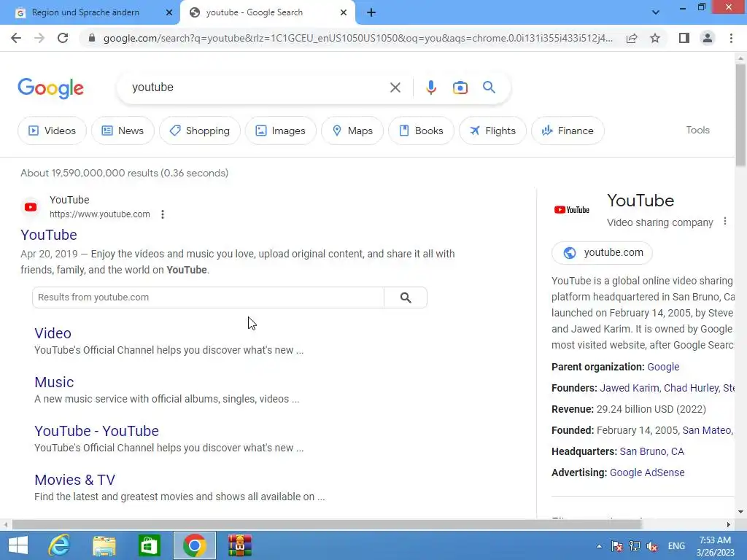The width and height of the screenshot is (747, 560).
Task: Open Google parent organization link
Action: 663,367
